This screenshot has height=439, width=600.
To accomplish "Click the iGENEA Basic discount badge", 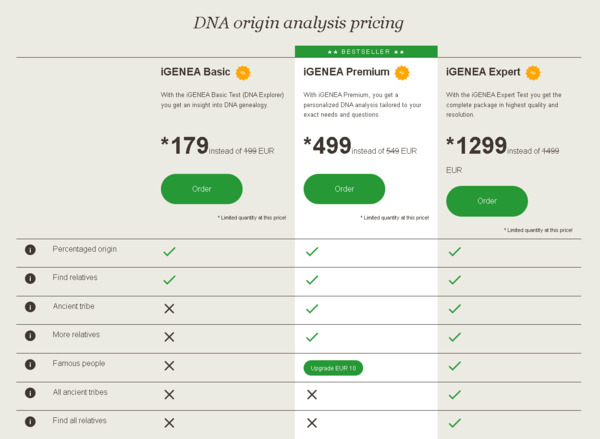I will [x=243, y=72].
